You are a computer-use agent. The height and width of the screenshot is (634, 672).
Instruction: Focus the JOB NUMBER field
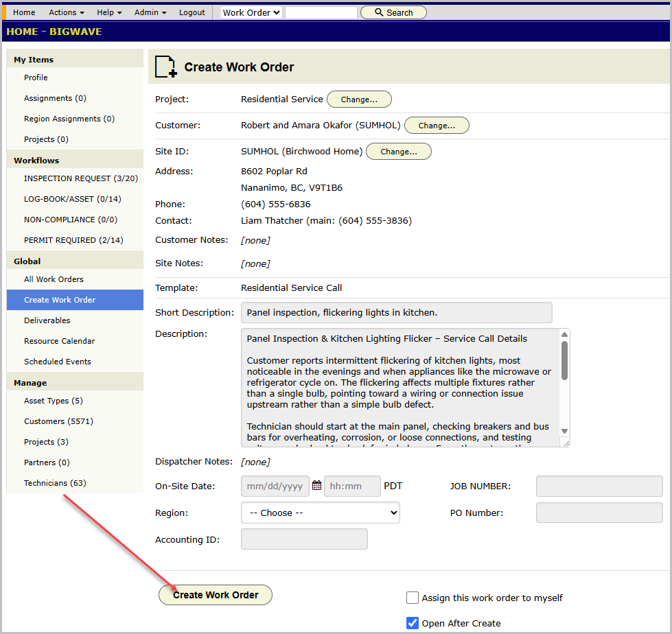coord(599,486)
